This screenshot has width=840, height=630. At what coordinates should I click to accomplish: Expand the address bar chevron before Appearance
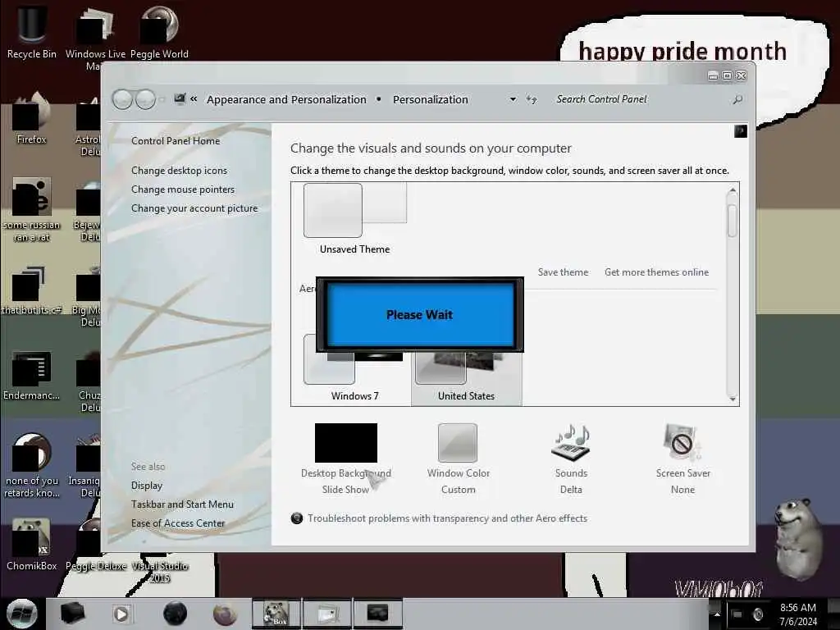(194, 99)
